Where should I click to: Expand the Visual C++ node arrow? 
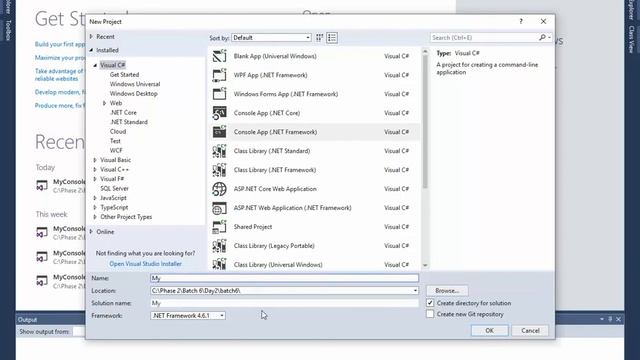95,169
